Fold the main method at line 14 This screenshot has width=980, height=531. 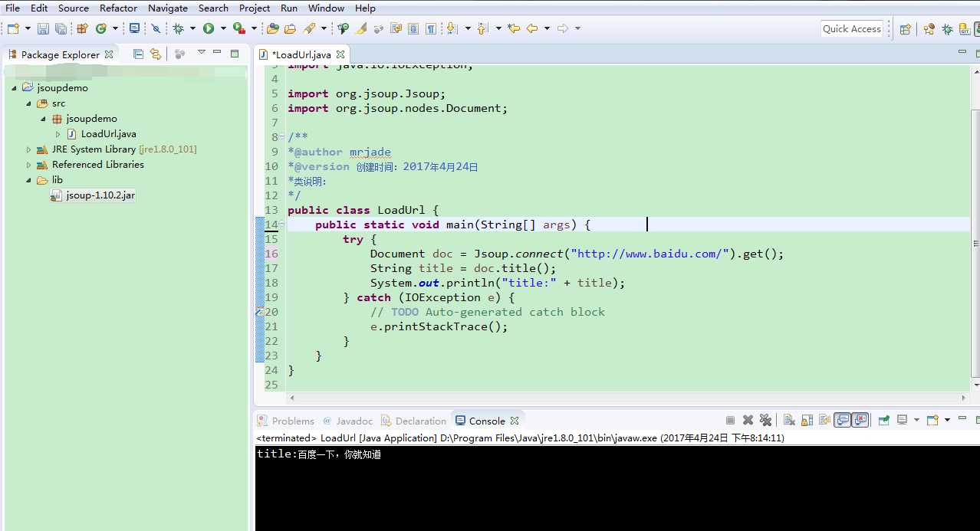(x=282, y=225)
